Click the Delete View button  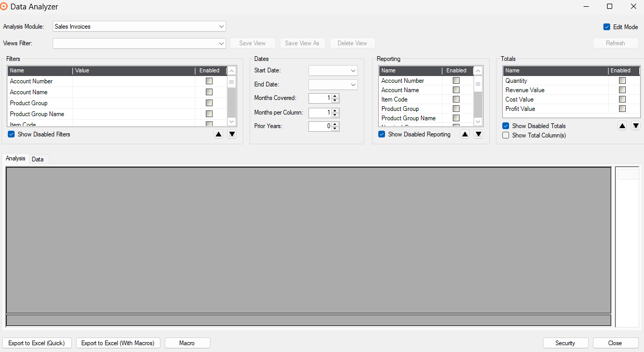(x=352, y=43)
